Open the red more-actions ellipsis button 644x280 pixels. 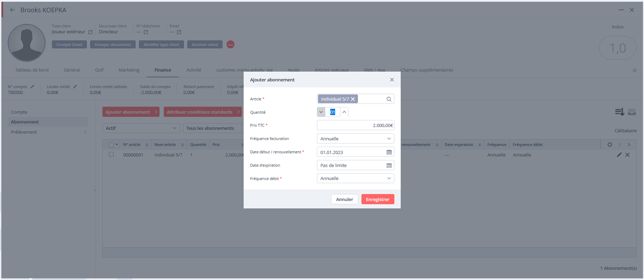[230, 45]
